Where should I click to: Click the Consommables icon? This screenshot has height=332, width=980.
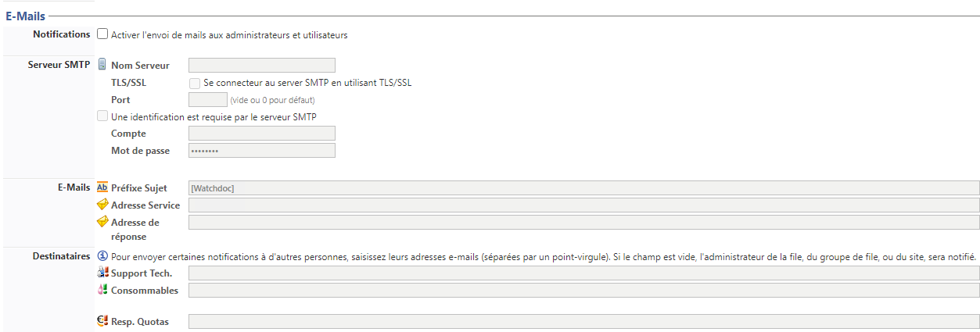pos(102,290)
